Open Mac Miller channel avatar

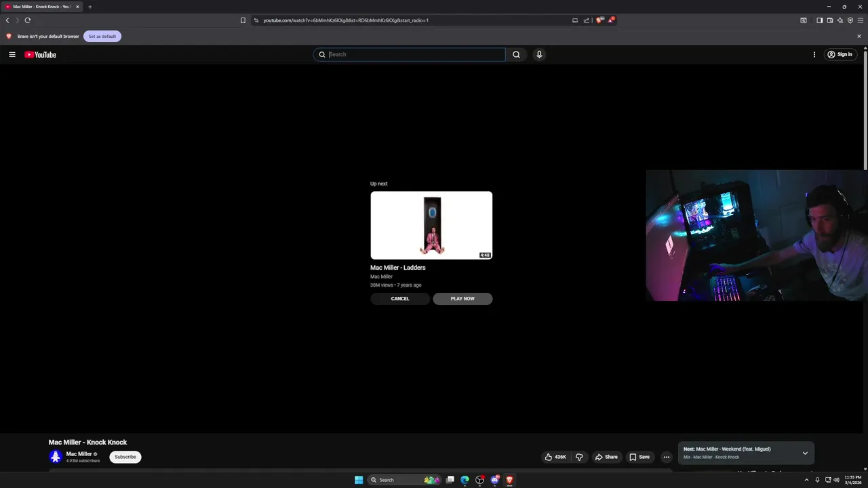(x=56, y=457)
